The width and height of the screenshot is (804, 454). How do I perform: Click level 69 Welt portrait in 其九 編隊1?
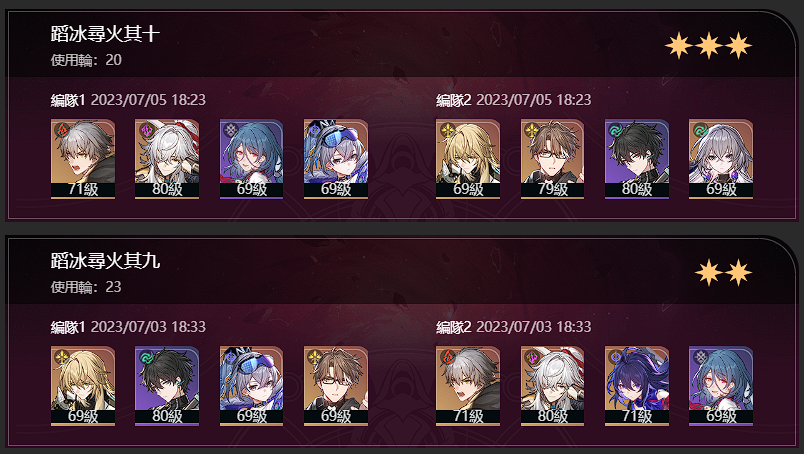pyautogui.click(x=336, y=386)
